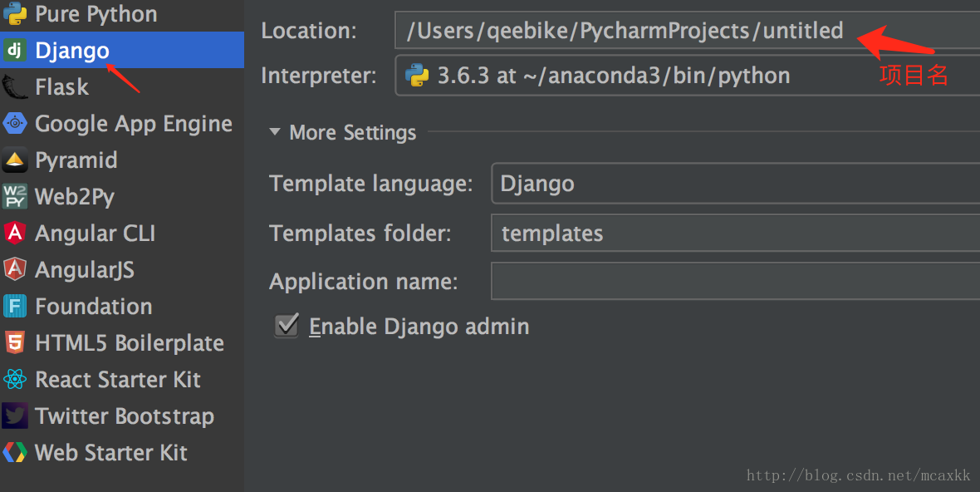Viewport: 980px width, 492px height.
Task: Select Web2Py project type
Action: coord(75,197)
